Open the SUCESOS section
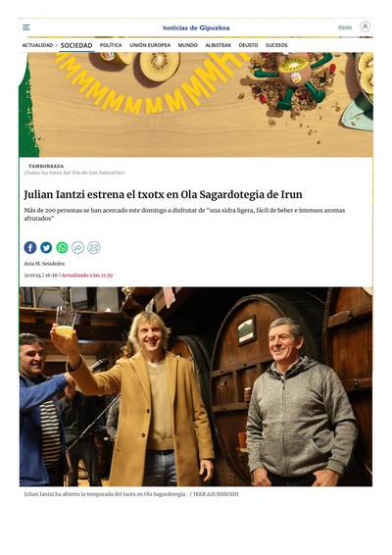This screenshot has width=392, height=555. coord(276,45)
